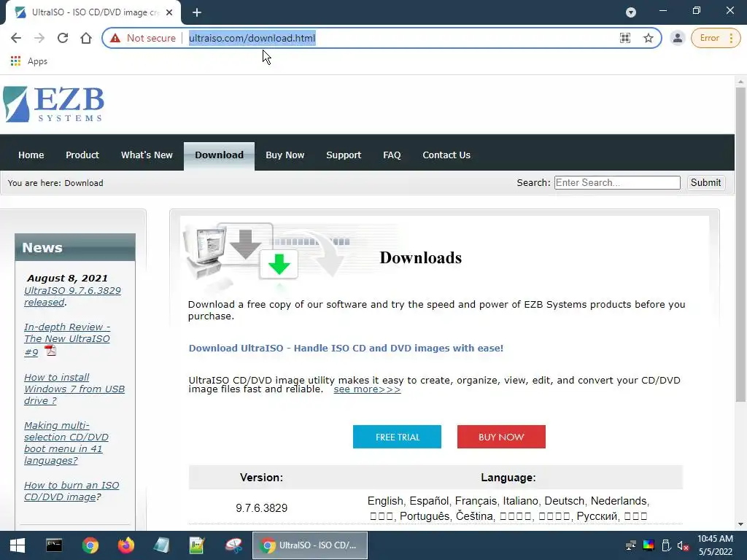Open the Product menu item
Image resolution: width=747 pixels, height=560 pixels.
pyautogui.click(x=82, y=155)
